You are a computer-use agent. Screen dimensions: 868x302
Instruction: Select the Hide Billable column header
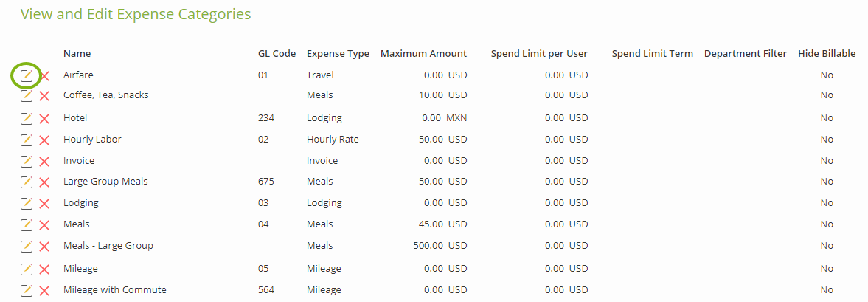pyautogui.click(x=827, y=54)
